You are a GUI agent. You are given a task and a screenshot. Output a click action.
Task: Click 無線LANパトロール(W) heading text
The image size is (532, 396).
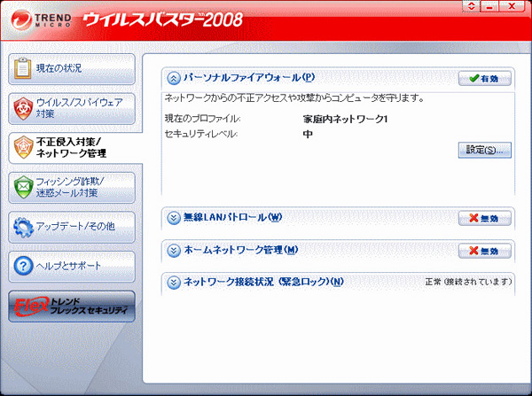point(232,217)
